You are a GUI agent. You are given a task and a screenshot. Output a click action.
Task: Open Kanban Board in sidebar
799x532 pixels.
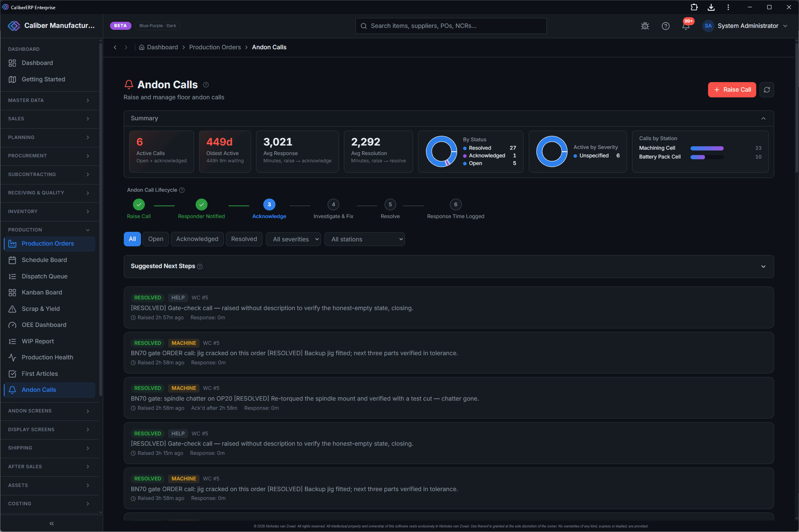(49, 293)
